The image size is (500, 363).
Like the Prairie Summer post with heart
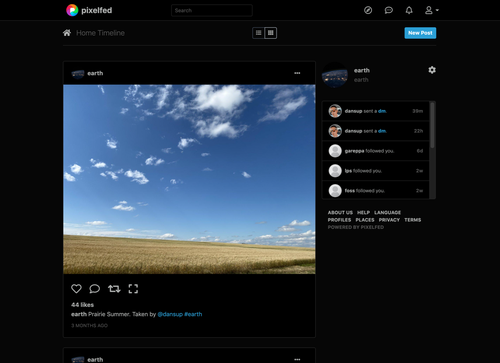[x=76, y=289]
